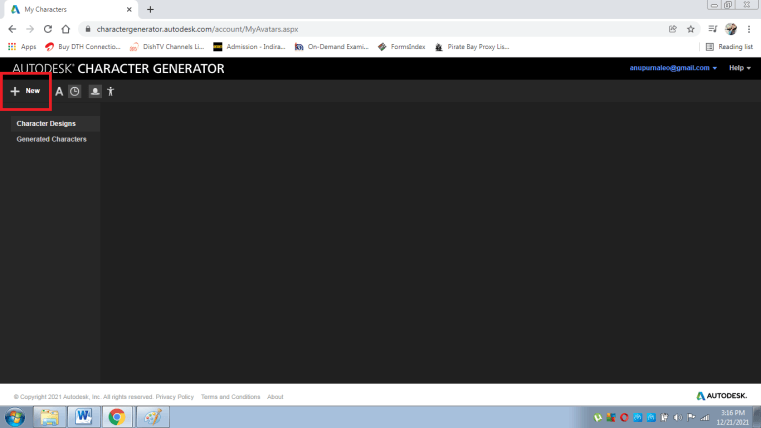Image resolution: width=761 pixels, height=428 pixels.
Task: Open the Buy DTH Connection bookmark
Action: click(83, 47)
